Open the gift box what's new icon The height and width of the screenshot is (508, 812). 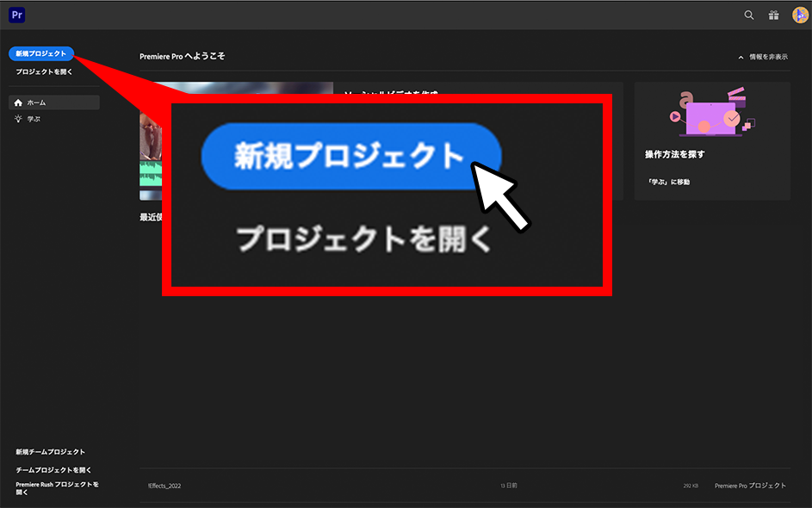coord(773,15)
